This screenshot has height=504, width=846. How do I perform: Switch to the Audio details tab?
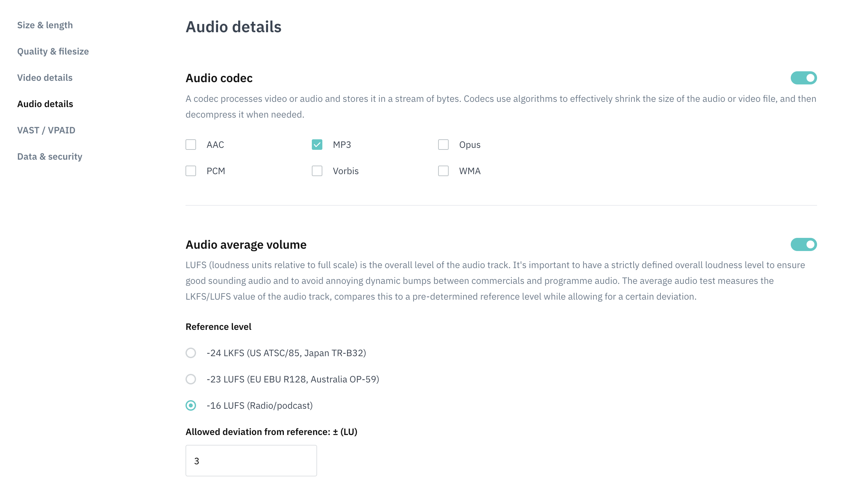pos(45,104)
